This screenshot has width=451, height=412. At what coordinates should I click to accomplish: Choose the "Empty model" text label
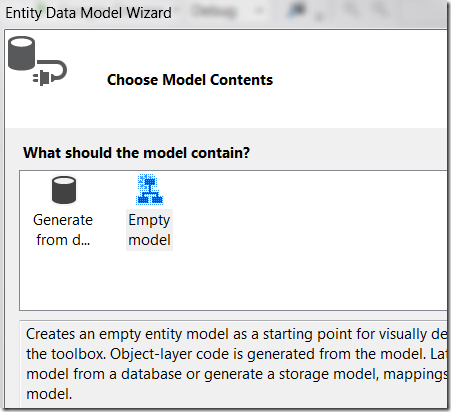click(149, 230)
